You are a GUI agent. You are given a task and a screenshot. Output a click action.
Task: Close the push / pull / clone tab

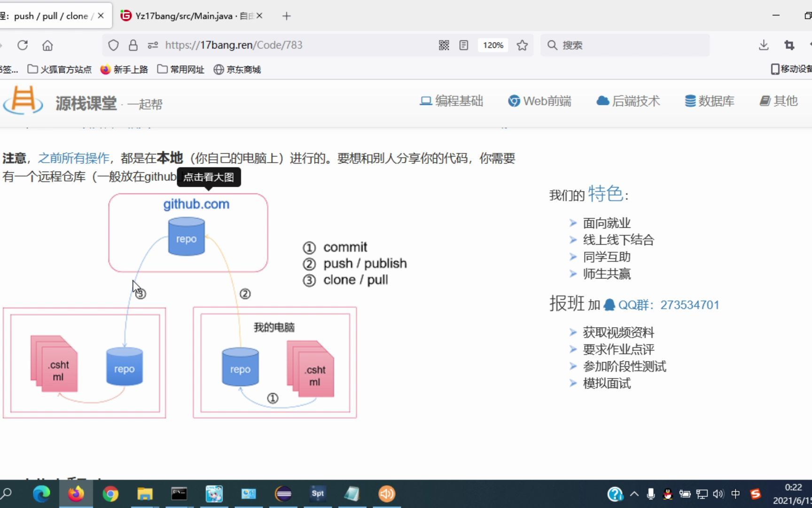(x=101, y=16)
